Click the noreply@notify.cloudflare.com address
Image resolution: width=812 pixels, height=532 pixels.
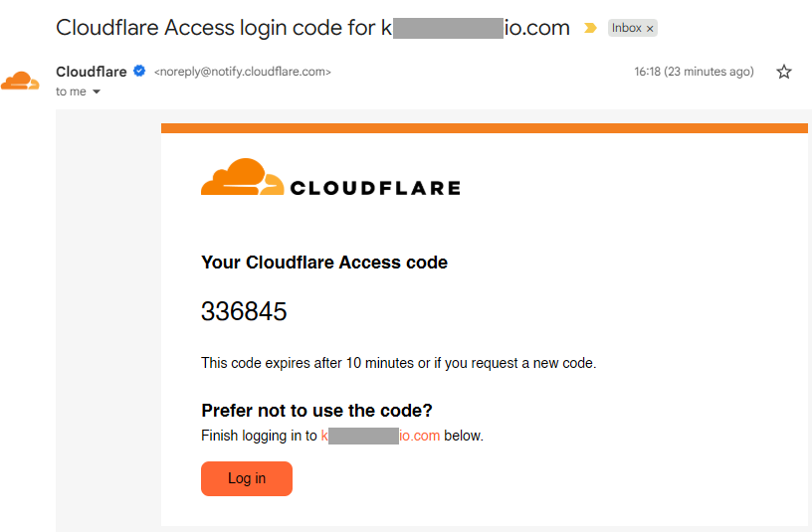(242, 72)
